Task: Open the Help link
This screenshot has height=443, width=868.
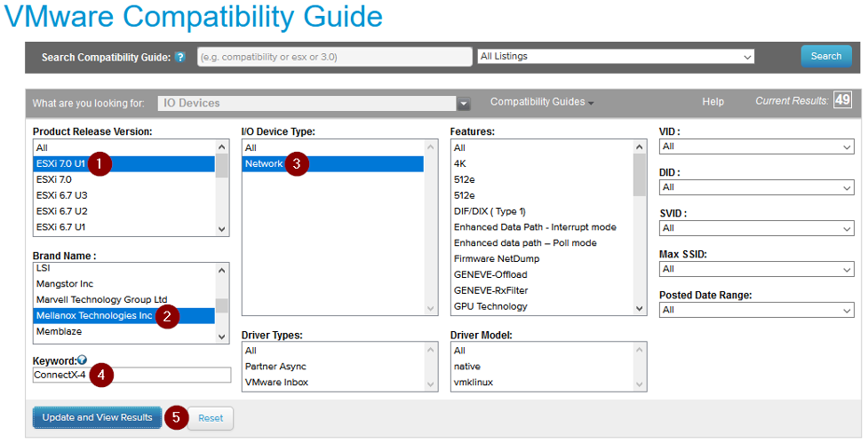Action: coord(713,102)
